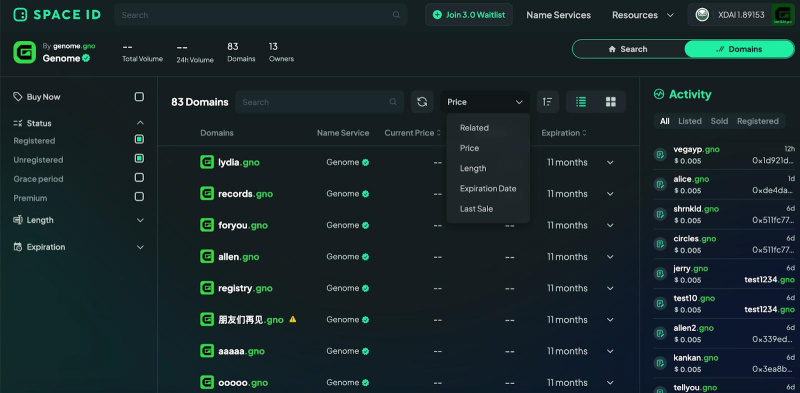Select Expiration Date in sort dropdown

click(488, 188)
